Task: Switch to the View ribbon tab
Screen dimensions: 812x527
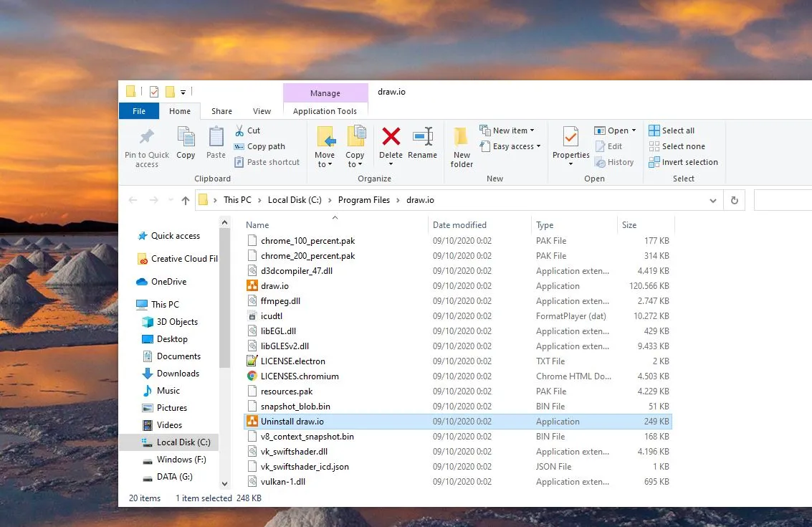Action: (262, 111)
